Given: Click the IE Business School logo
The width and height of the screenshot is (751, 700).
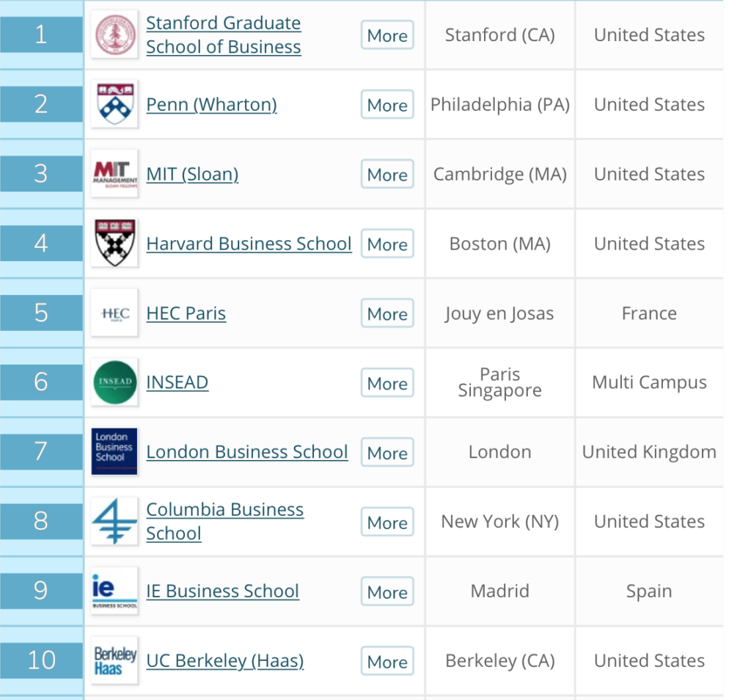Looking at the screenshot, I should point(114,591).
